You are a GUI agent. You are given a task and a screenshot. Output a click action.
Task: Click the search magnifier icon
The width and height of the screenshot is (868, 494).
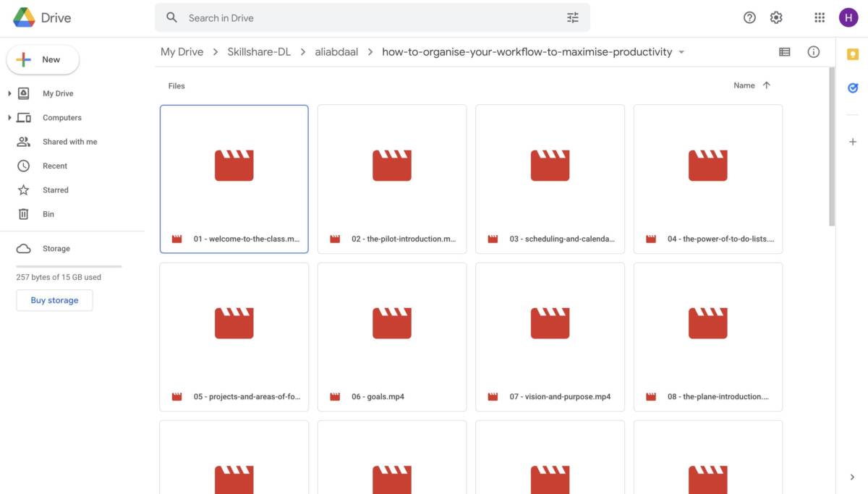[x=171, y=17]
